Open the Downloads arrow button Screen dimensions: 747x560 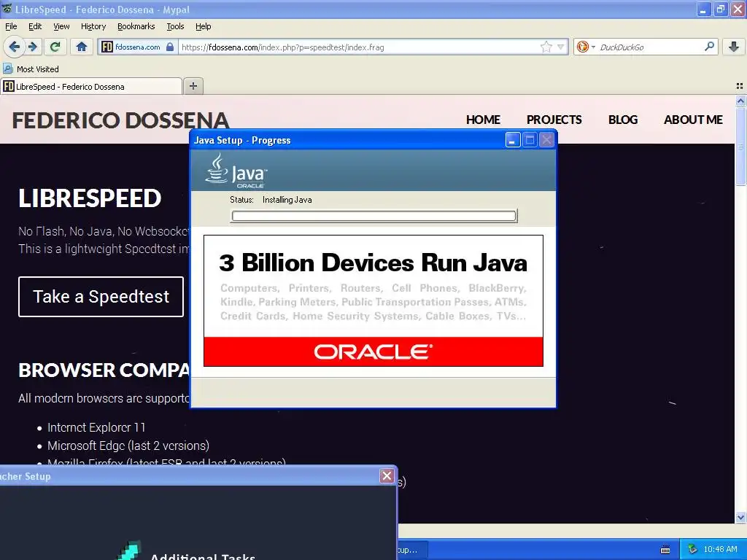point(734,47)
